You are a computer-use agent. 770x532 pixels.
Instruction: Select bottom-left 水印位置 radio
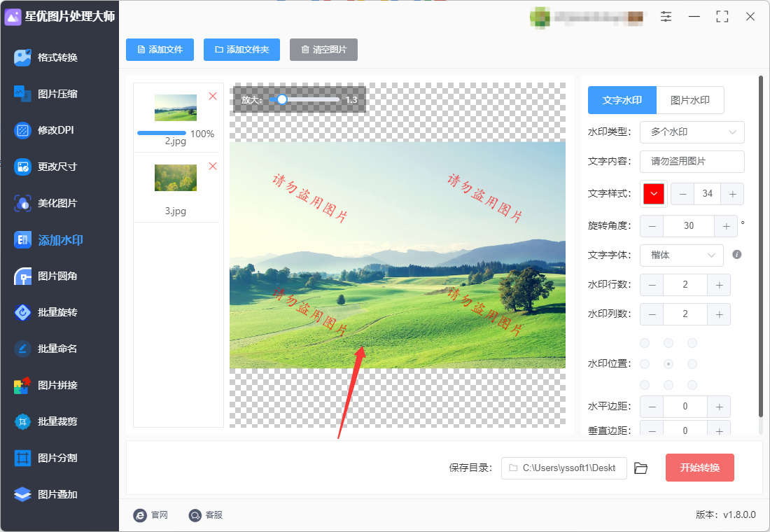[645, 384]
